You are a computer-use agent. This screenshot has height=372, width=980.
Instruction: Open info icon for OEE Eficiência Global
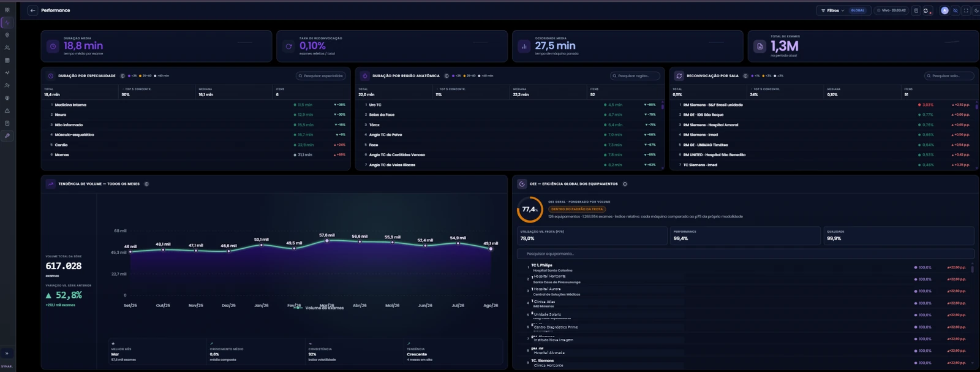[x=625, y=184]
